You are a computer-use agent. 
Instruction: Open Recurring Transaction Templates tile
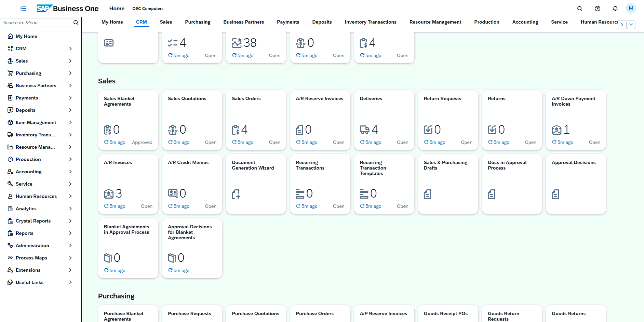click(384, 184)
